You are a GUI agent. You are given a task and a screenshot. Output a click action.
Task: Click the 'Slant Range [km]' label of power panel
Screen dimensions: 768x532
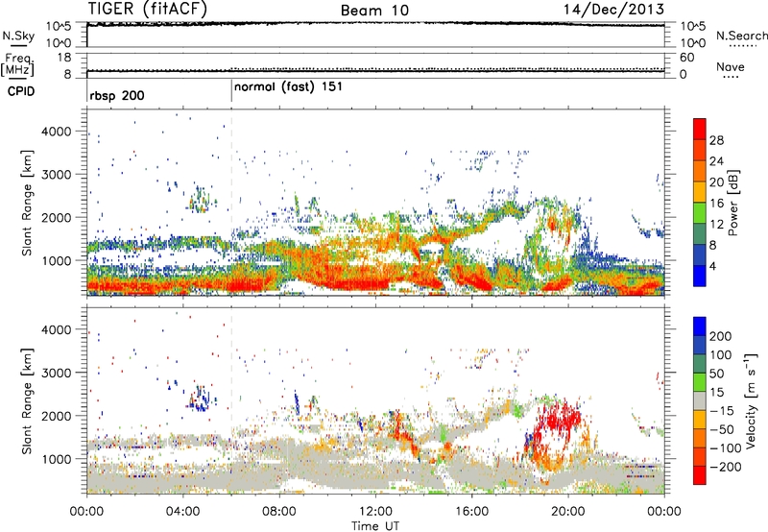(x=27, y=203)
